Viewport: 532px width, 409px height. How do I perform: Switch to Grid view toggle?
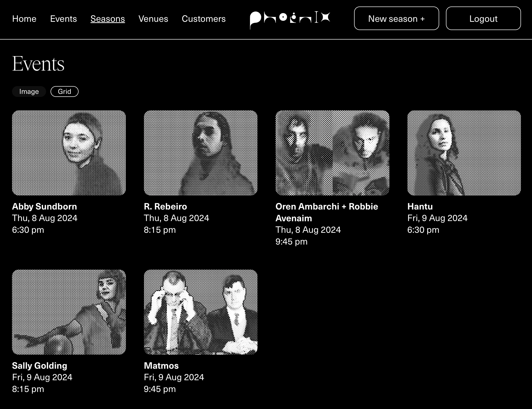point(64,92)
